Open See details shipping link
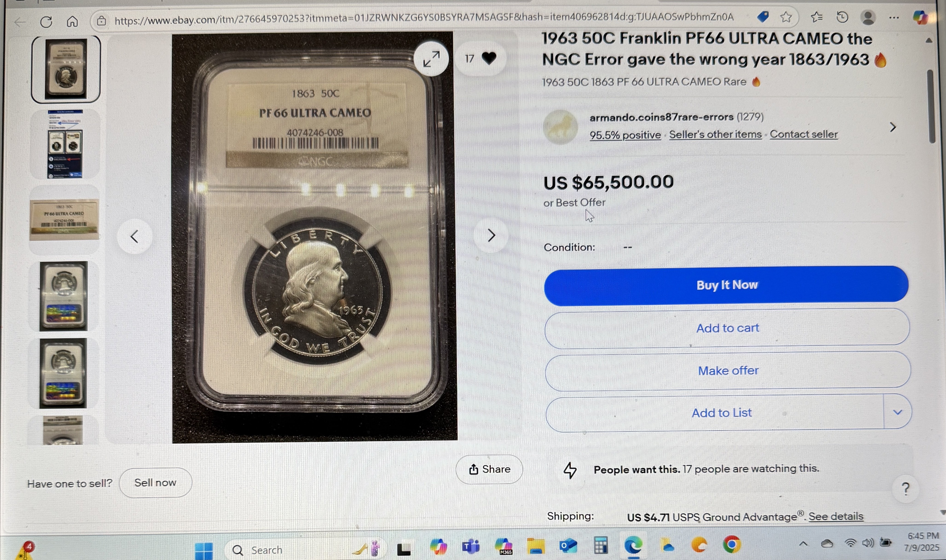946x560 pixels. (836, 516)
